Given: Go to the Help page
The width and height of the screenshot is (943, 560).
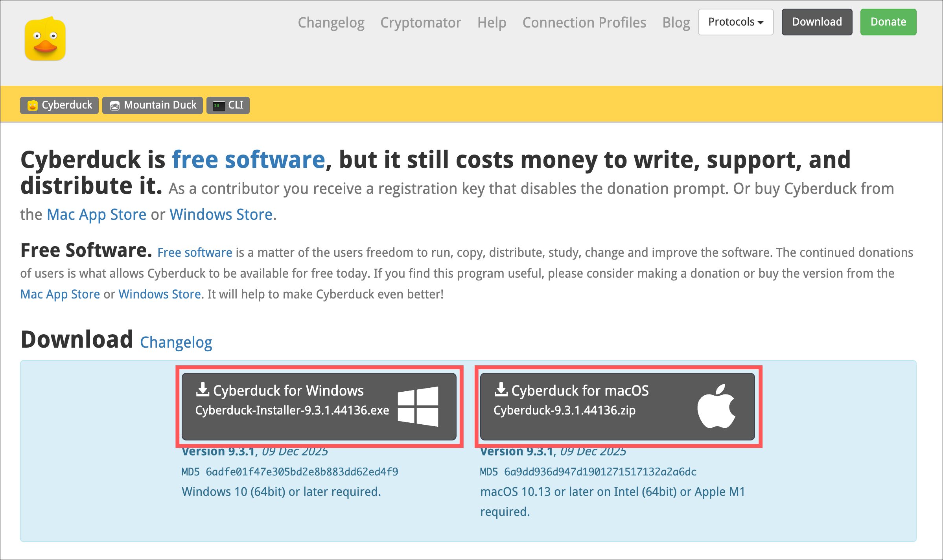Looking at the screenshot, I should coord(492,22).
